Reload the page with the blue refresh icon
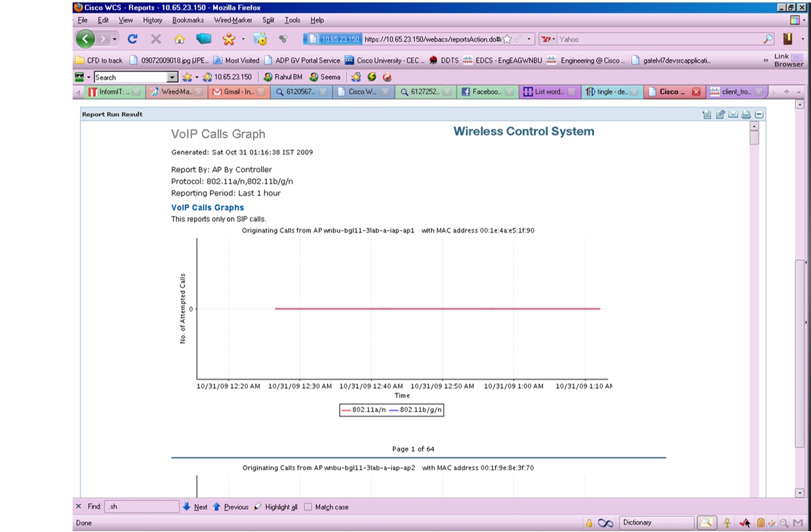Image resolution: width=811 pixels, height=532 pixels. click(132, 39)
